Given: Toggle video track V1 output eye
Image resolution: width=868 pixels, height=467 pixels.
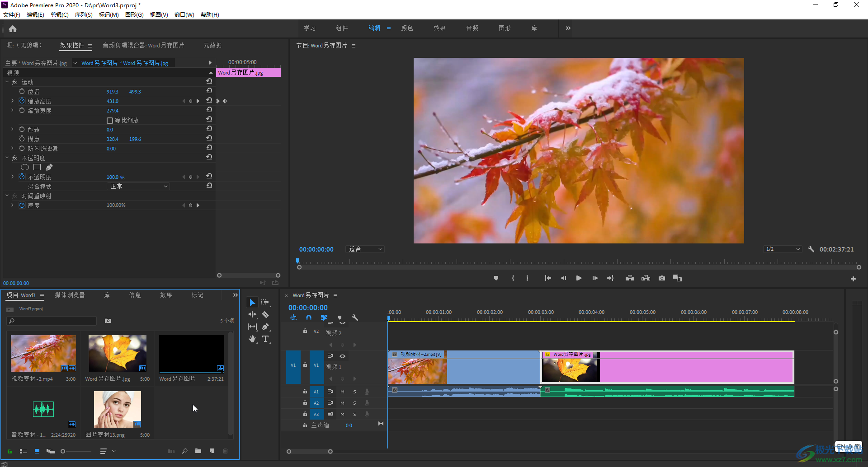Looking at the screenshot, I should pos(343,356).
